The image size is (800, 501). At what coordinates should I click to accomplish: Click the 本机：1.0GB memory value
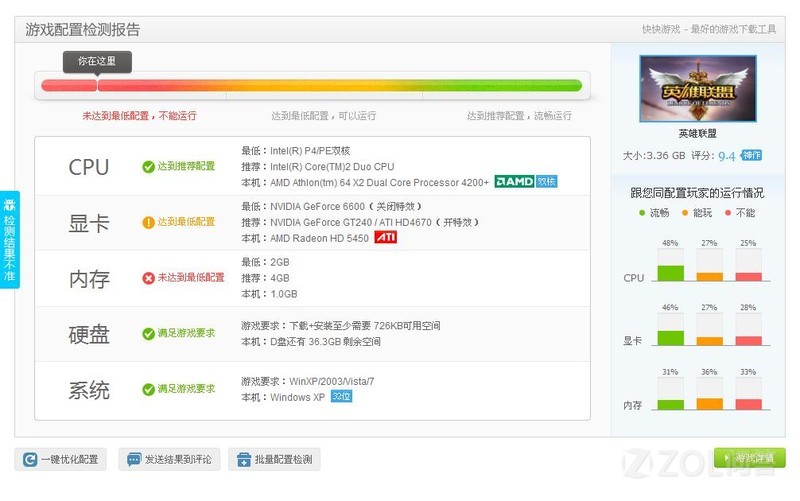(269, 294)
